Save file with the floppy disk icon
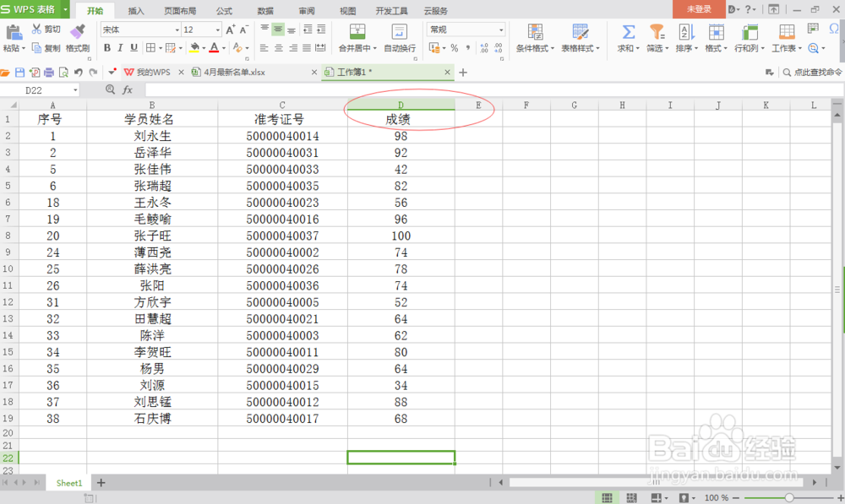 click(20, 72)
